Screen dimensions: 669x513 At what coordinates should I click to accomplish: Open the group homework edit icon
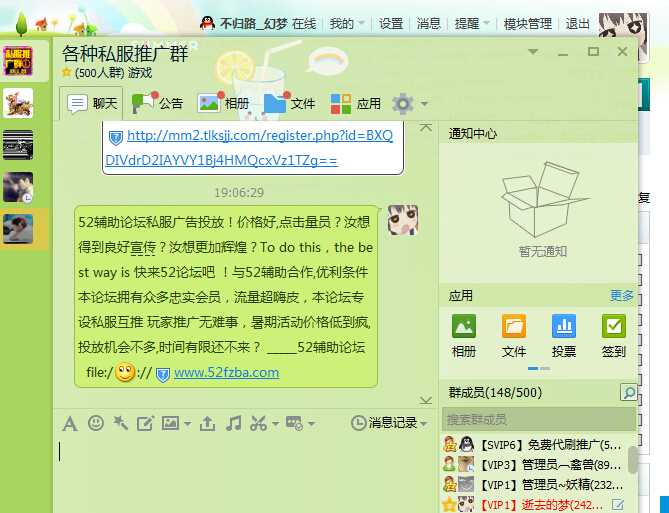(x=145, y=423)
